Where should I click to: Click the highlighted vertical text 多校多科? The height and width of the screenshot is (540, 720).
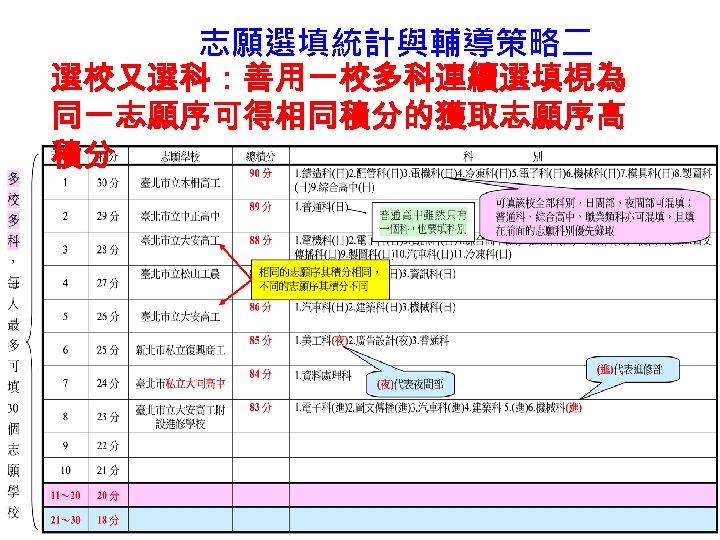13,209
